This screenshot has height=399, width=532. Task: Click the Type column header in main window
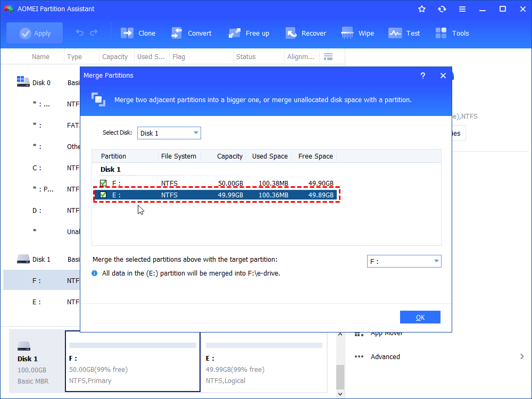(74, 57)
